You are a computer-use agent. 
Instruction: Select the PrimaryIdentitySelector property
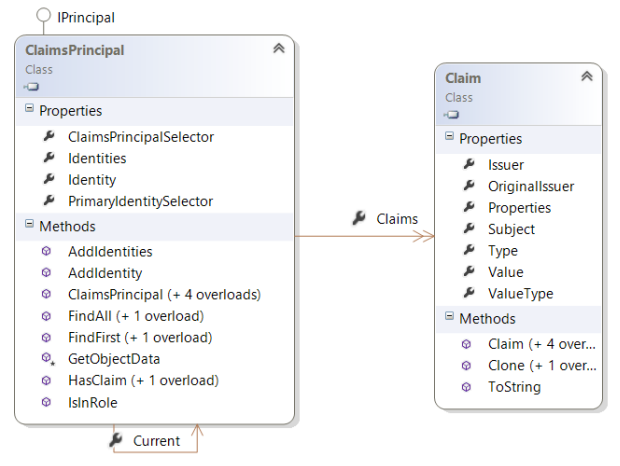point(141,201)
